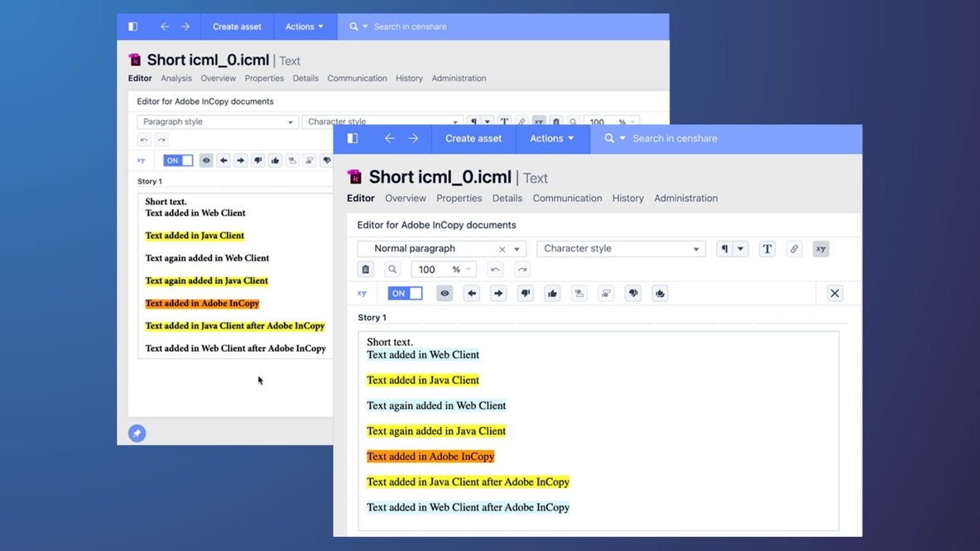The width and height of the screenshot is (980, 551).
Task: Close the change tracking toolbar with X
Action: click(834, 293)
